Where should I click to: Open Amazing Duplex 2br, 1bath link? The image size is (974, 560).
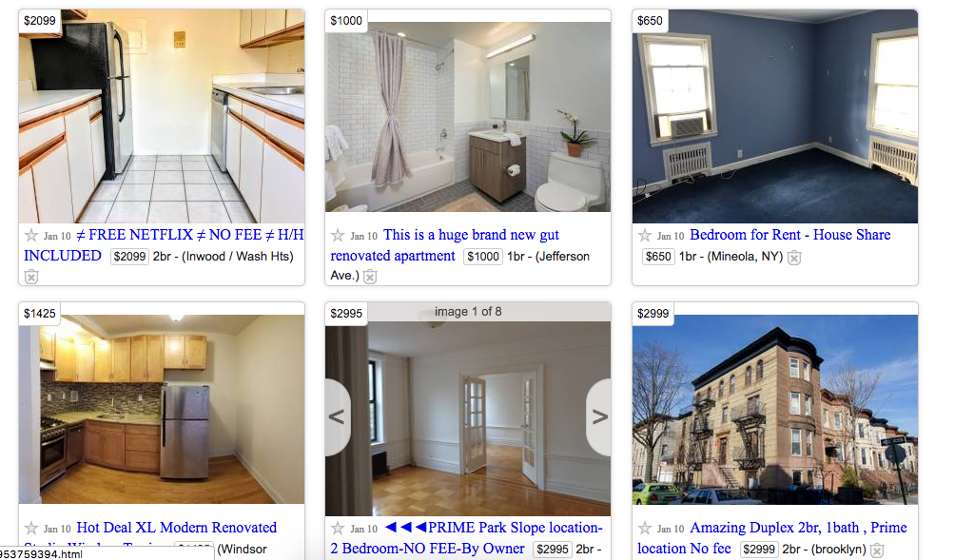tap(772, 538)
